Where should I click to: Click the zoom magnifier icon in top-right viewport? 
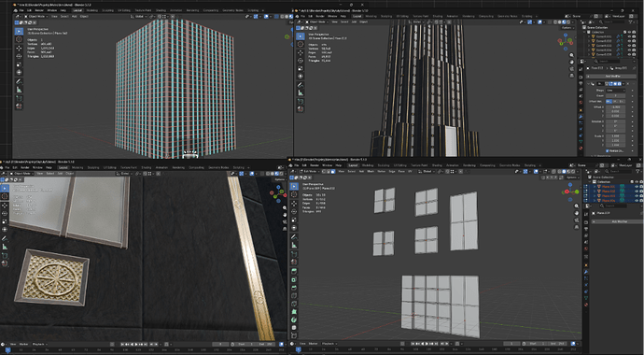pyautogui.click(x=572, y=54)
